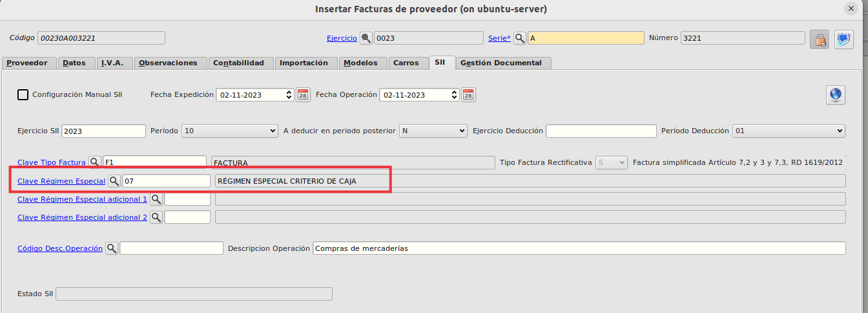The width and height of the screenshot is (868, 313).
Task: Click the Serie* link
Action: [499, 38]
